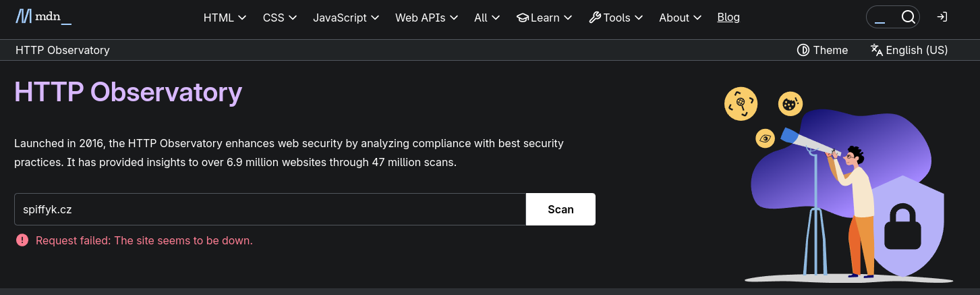The height and width of the screenshot is (295, 980).
Task: Click the yellow scan-target circle icon
Action: click(741, 103)
